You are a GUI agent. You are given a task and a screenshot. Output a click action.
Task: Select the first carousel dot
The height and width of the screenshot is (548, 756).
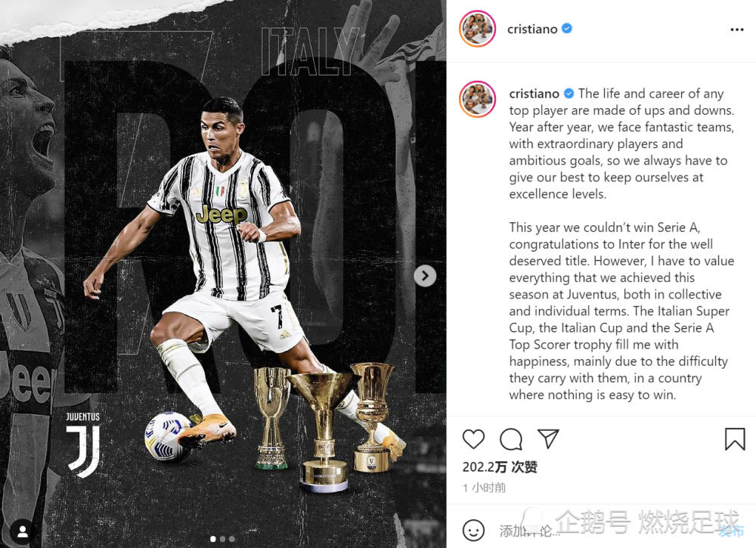213,539
